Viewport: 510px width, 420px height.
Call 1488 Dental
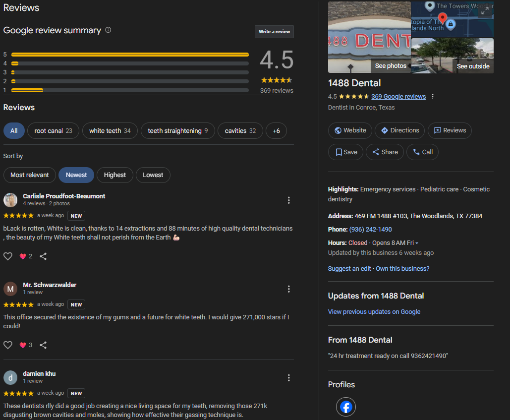tap(422, 152)
